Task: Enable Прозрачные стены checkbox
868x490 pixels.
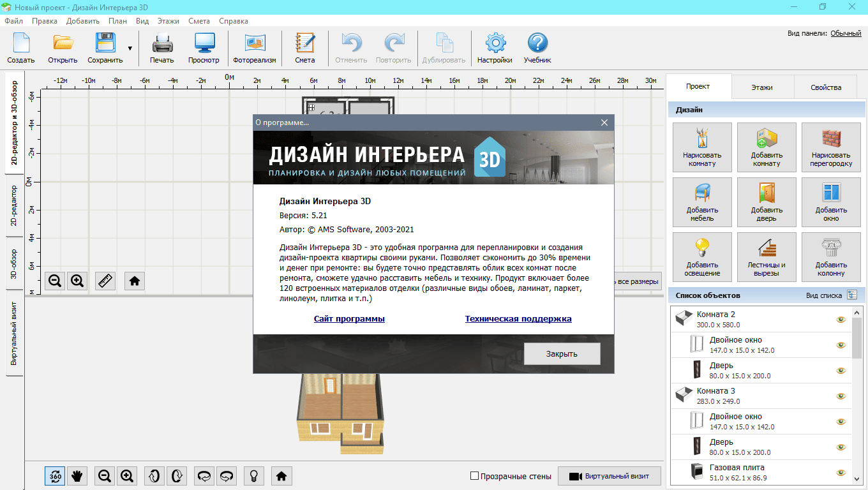Action: point(474,476)
